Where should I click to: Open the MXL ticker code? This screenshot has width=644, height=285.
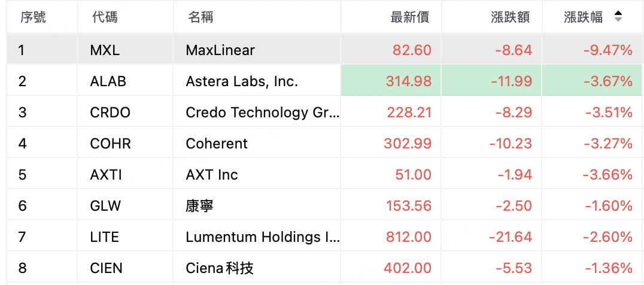coord(105,50)
